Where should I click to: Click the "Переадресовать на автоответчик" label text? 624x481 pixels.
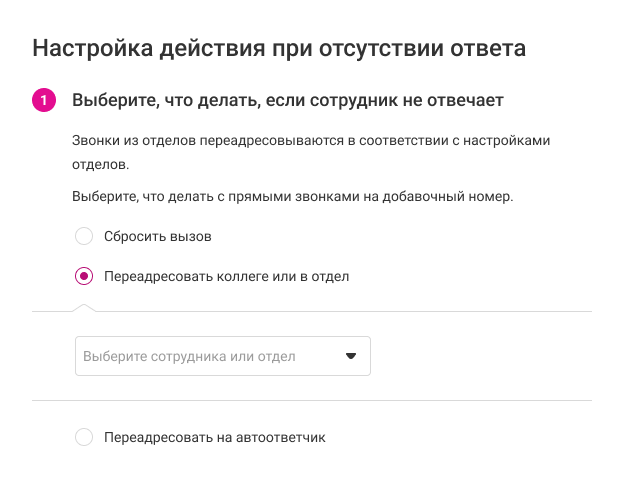tap(215, 437)
